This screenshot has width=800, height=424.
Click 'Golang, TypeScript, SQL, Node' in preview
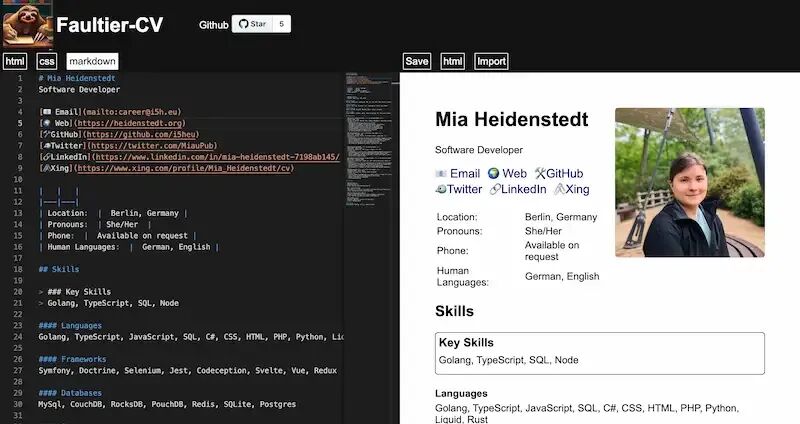[509, 360]
